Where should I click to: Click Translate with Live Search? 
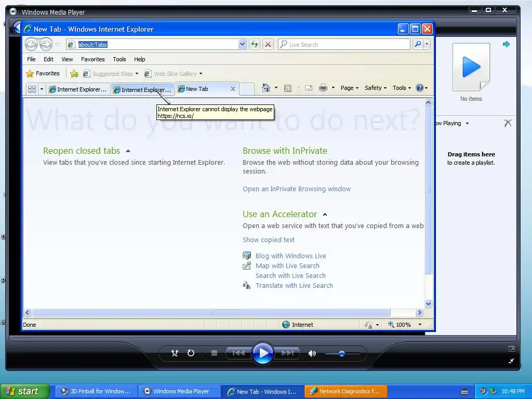[x=294, y=285]
